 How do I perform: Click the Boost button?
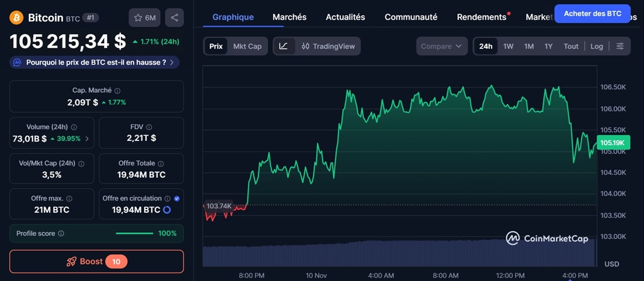[x=97, y=262]
